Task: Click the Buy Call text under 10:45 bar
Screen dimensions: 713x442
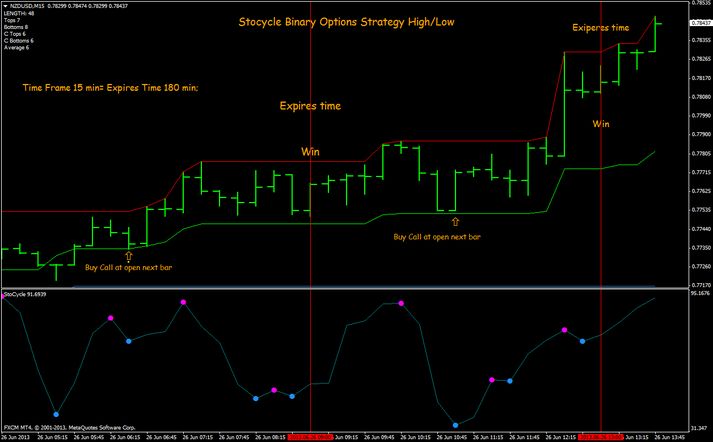Action: click(x=437, y=237)
